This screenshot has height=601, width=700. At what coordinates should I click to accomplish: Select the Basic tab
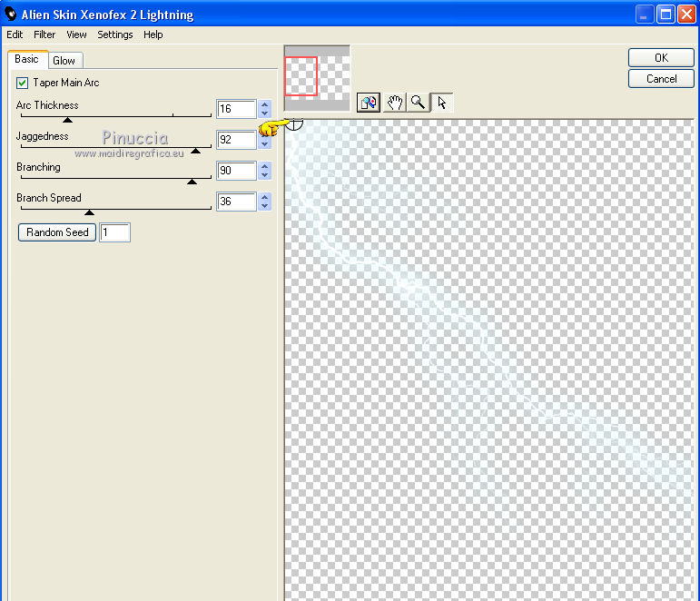click(x=27, y=59)
